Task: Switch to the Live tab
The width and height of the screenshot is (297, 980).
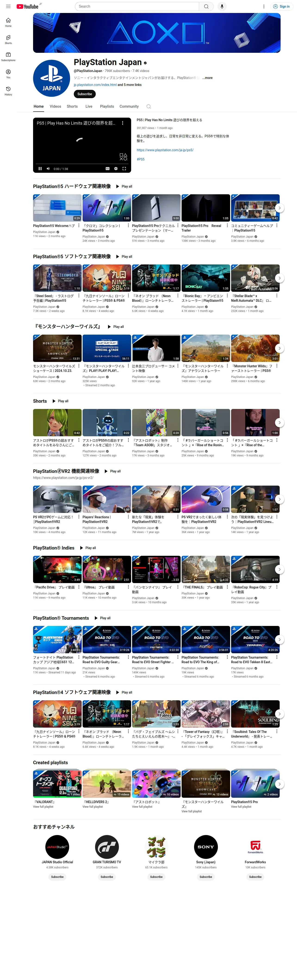Action: [x=89, y=107]
